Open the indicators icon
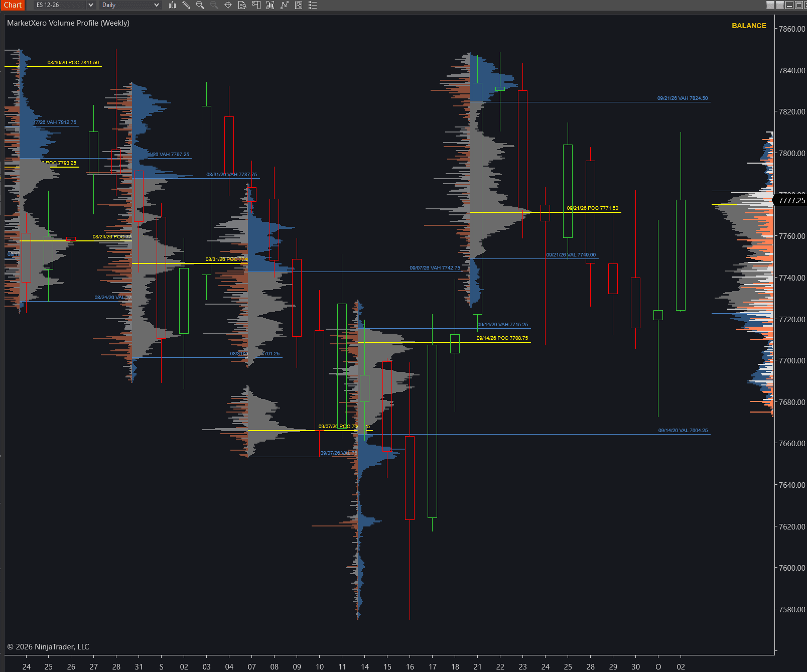Screen dimensions: 807x672 point(285,5)
